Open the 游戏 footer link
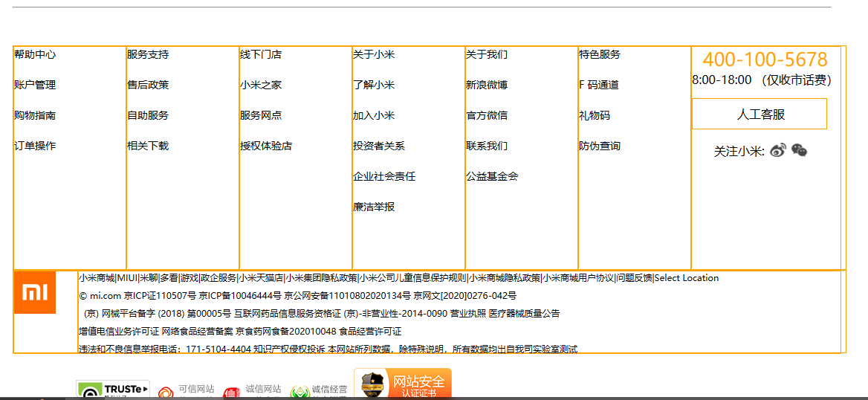The height and width of the screenshot is (400, 868). [x=190, y=278]
